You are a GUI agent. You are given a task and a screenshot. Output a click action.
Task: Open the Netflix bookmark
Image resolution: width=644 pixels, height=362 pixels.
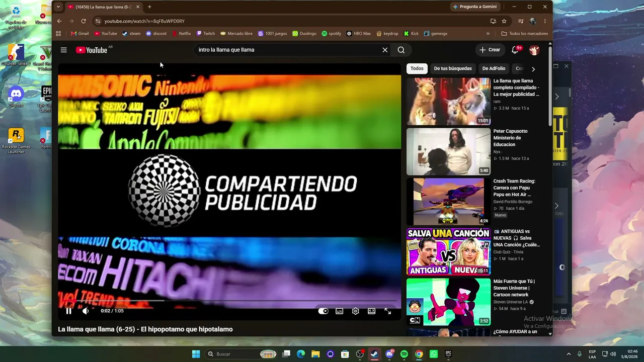pyautogui.click(x=182, y=34)
